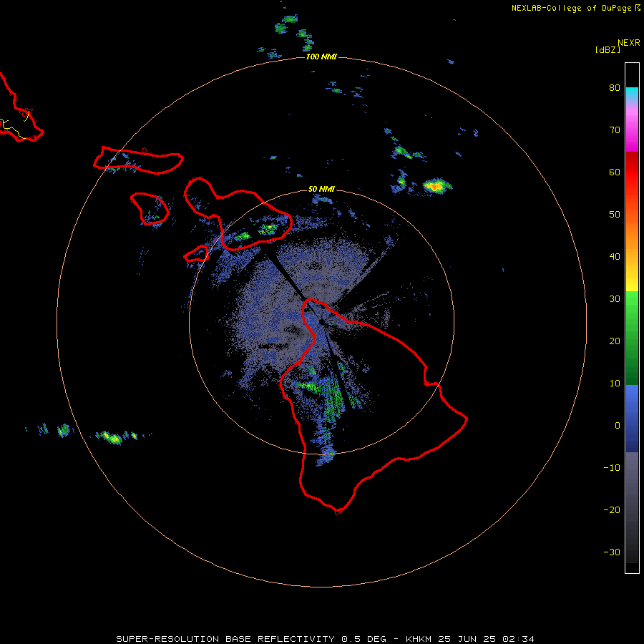This screenshot has height=644, width=644.
Task: Click the 100 NMI range ring label
Action: tap(321, 57)
